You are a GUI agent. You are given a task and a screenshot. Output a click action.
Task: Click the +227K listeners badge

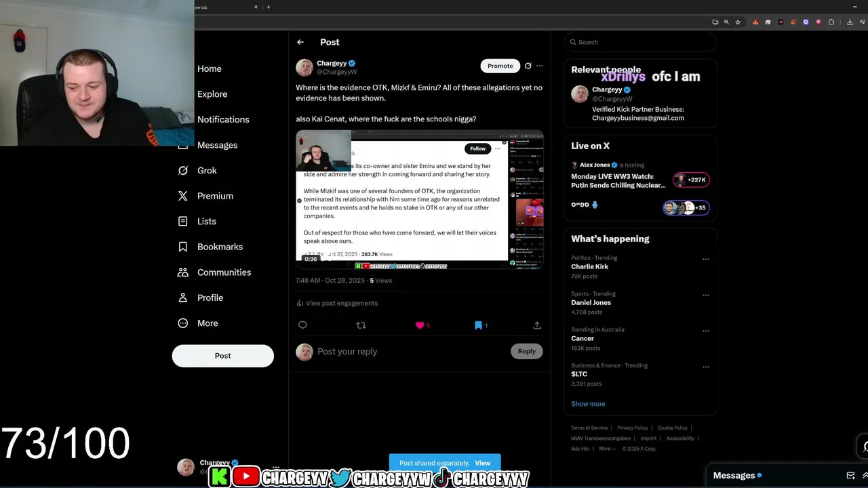tap(691, 180)
